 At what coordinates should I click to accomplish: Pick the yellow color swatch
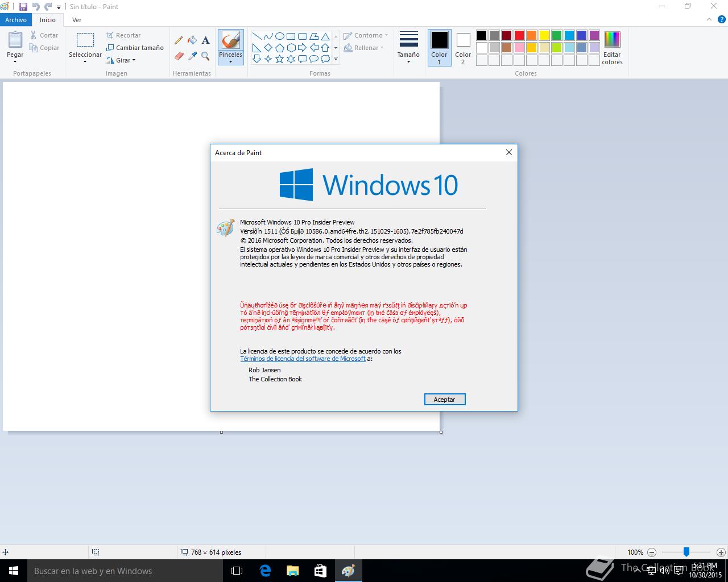click(544, 35)
